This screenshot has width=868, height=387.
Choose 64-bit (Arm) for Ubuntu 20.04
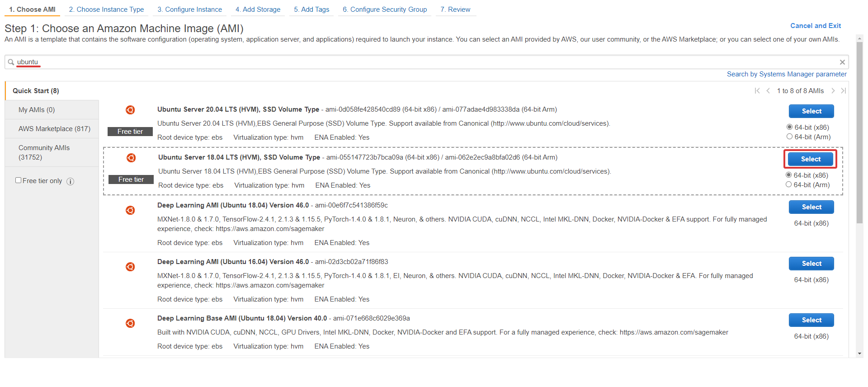(x=789, y=137)
